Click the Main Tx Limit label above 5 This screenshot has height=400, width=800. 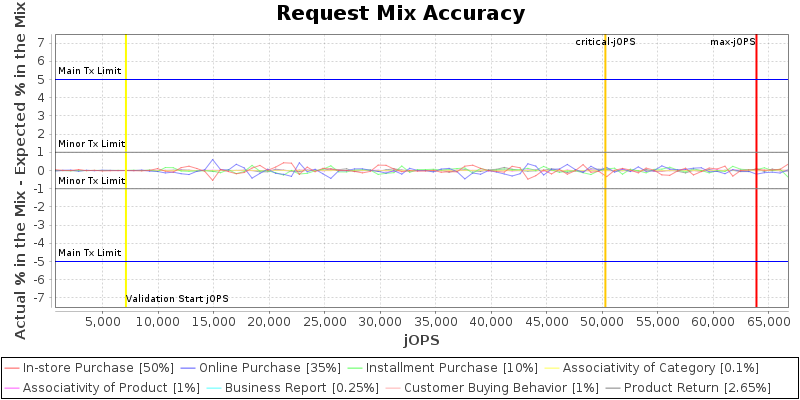(x=90, y=71)
